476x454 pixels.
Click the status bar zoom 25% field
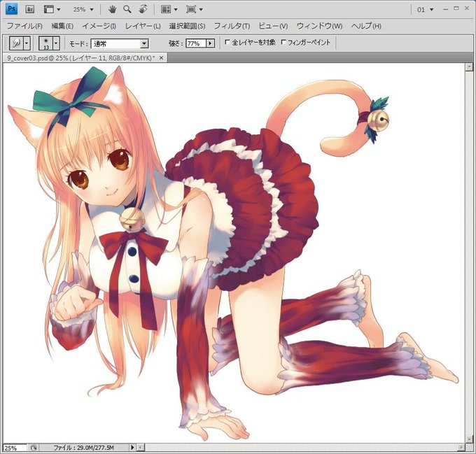tap(15, 448)
